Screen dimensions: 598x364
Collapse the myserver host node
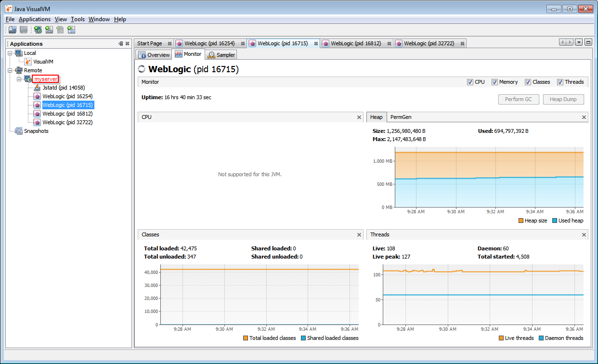19,79
